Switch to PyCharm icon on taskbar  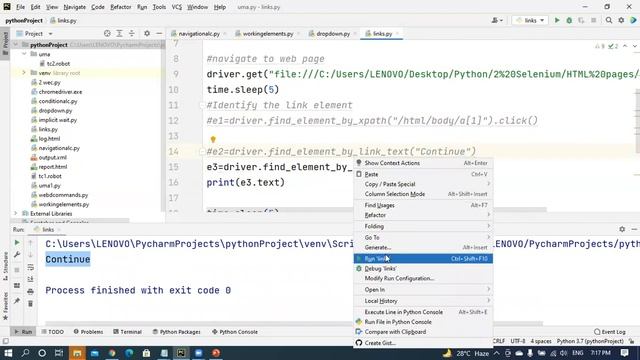181,353
